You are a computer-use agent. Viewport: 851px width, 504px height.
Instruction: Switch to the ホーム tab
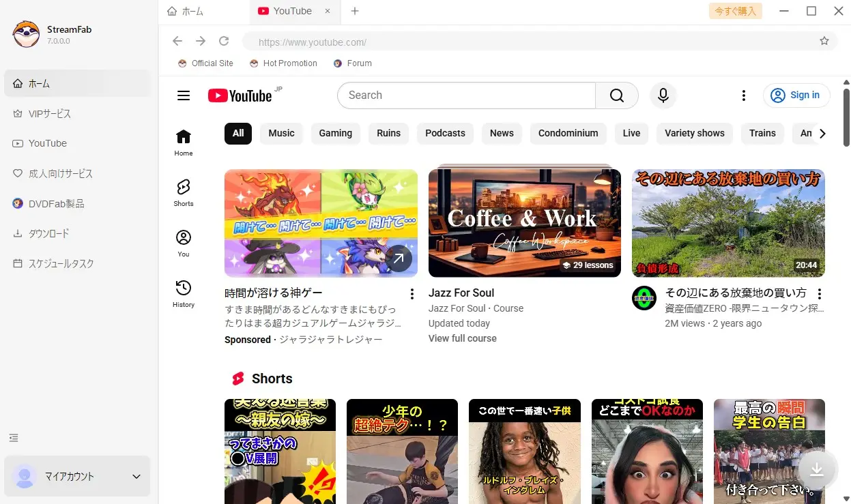point(191,11)
